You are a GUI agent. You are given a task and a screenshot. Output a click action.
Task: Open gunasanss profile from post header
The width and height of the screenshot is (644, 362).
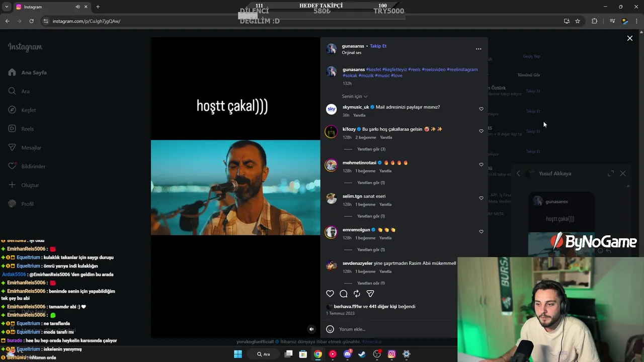[353, 46]
